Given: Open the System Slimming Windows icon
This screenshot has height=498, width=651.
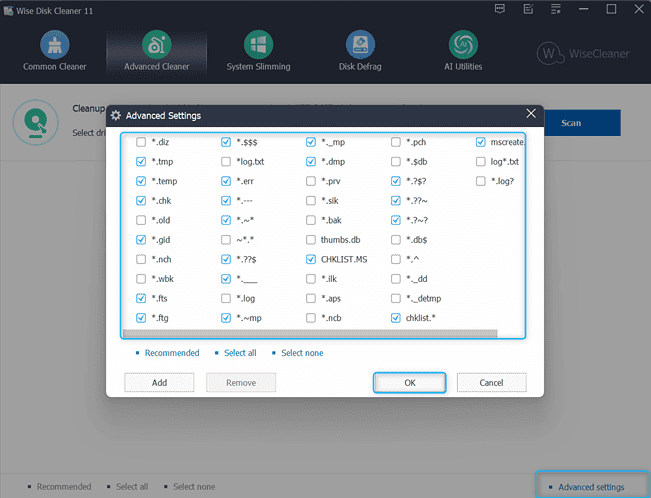Looking at the screenshot, I should pos(258,45).
